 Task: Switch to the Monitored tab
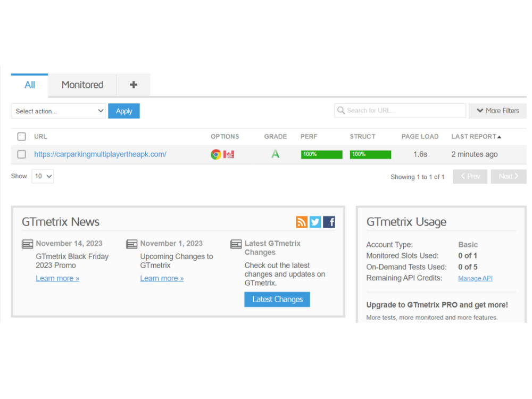(82, 85)
